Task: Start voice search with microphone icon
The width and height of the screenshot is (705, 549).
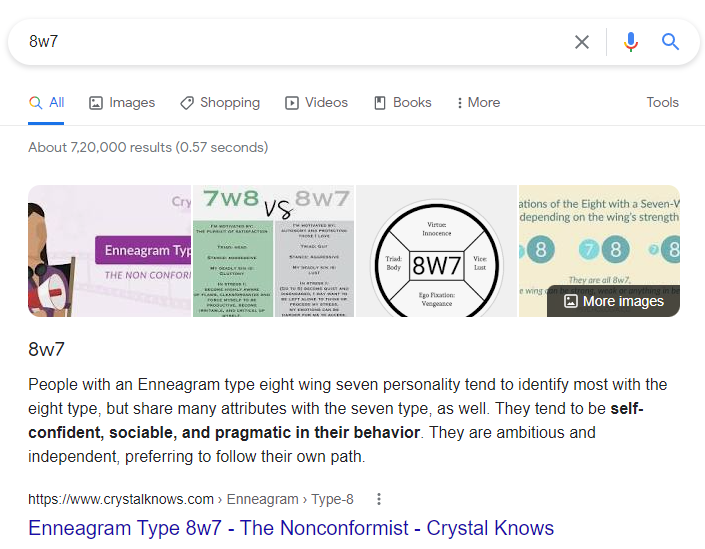Action: click(x=631, y=42)
